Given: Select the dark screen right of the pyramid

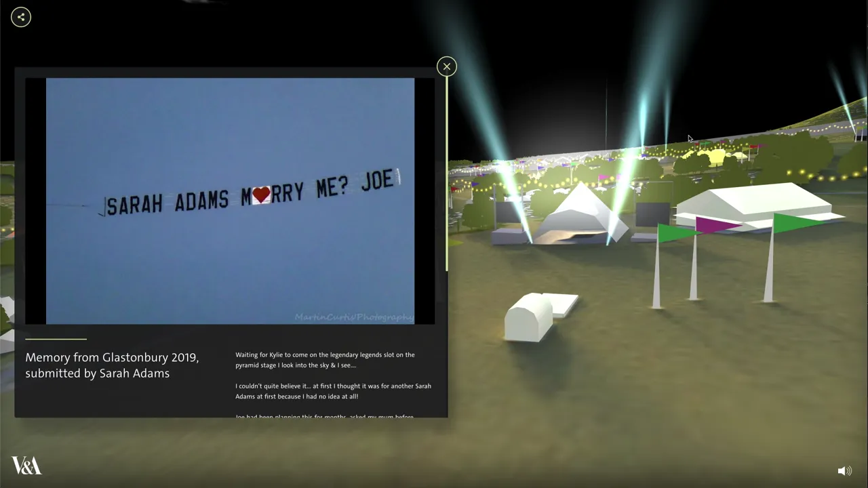Looking at the screenshot, I should (652, 214).
